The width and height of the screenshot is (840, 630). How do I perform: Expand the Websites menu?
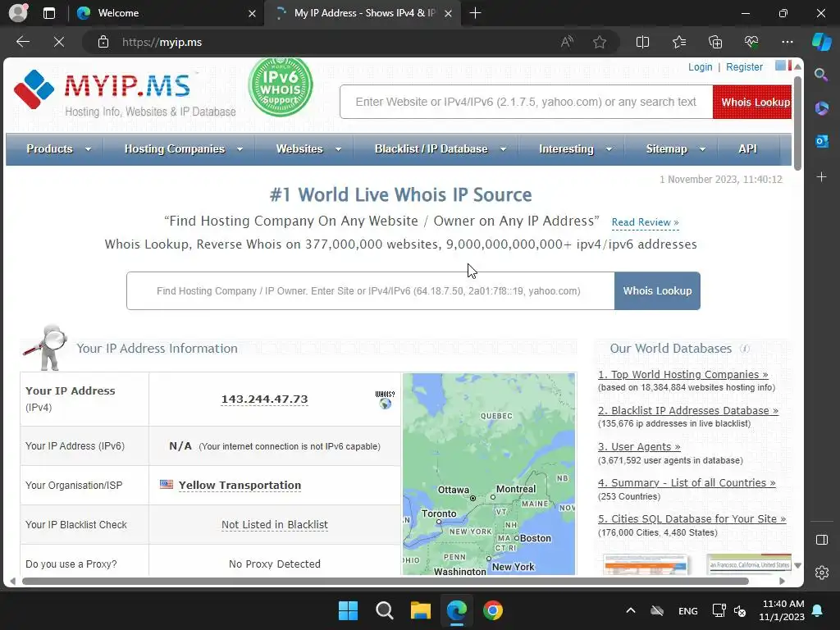(x=308, y=149)
